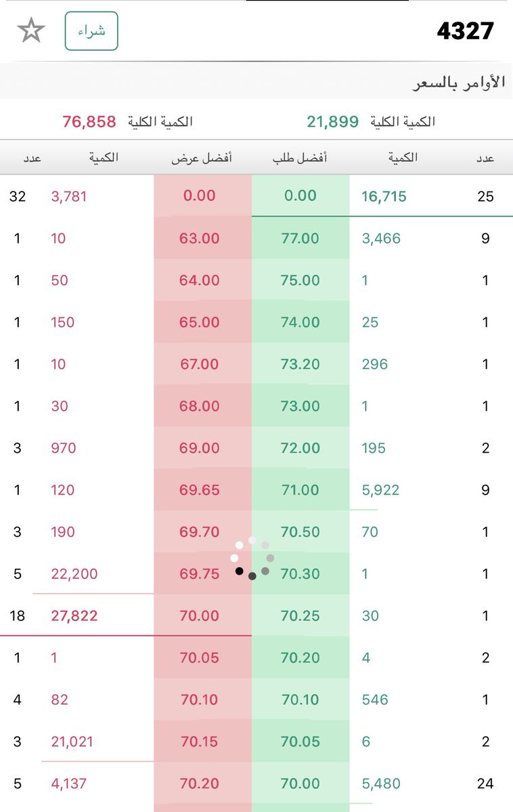Tap the 16,715 bid quantity

tap(383, 196)
